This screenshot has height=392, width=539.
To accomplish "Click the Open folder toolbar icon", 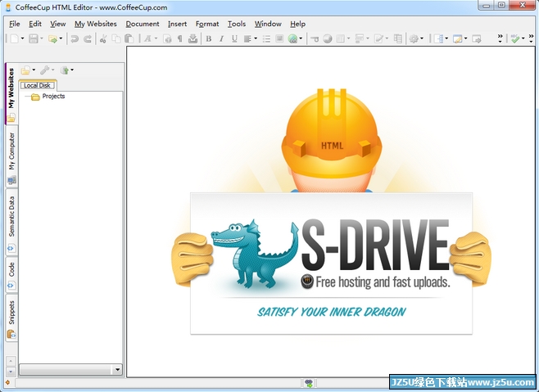I will tap(52, 39).
